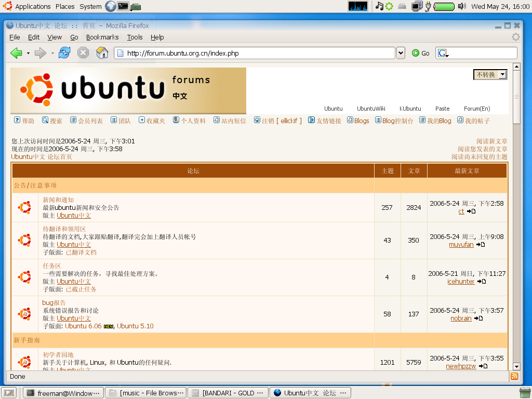
Task: Open the Tools menu
Action: coord(135,37)
